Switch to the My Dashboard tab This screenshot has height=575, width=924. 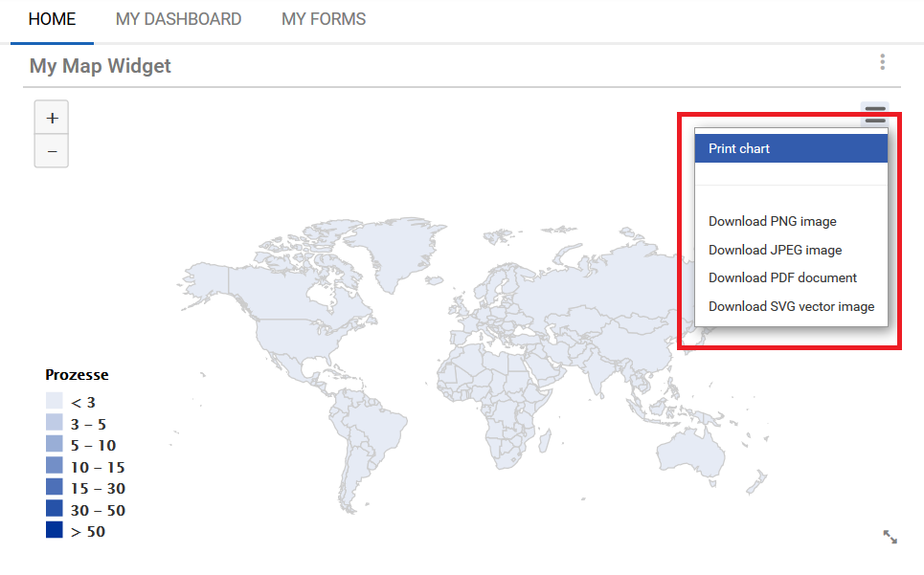pyautogui.click(x=178, y=19)
